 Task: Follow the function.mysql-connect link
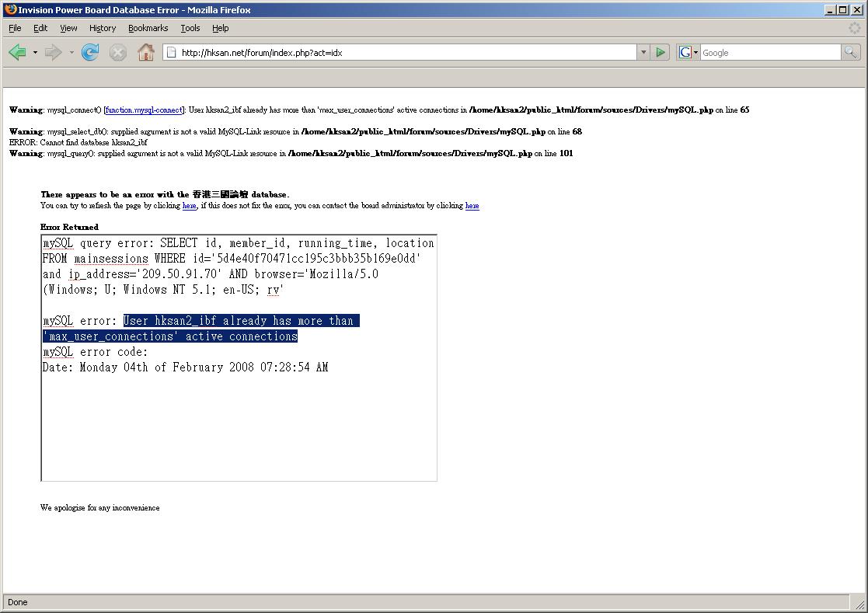[x=144, y=110]
